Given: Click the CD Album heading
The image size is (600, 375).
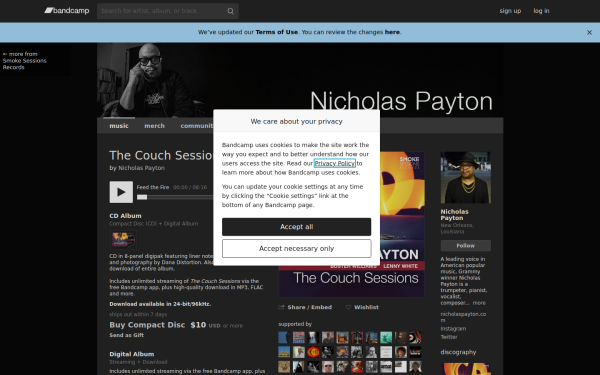Looking at the screenshot, I should (125, 216).
